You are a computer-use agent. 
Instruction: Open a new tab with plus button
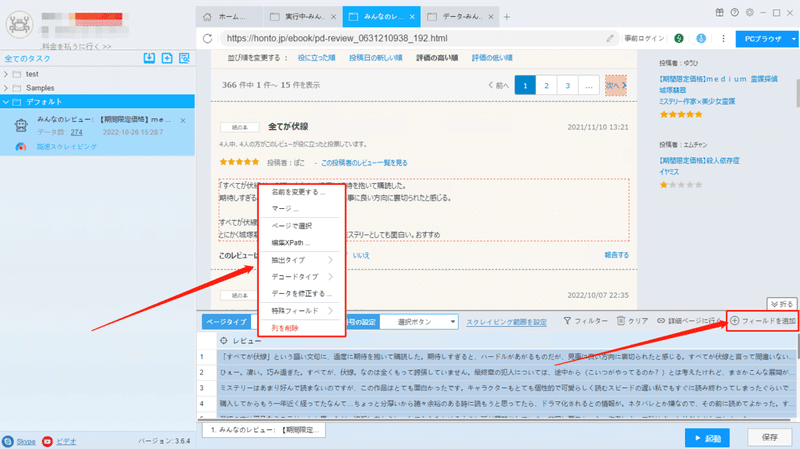[x=507, y=17]
